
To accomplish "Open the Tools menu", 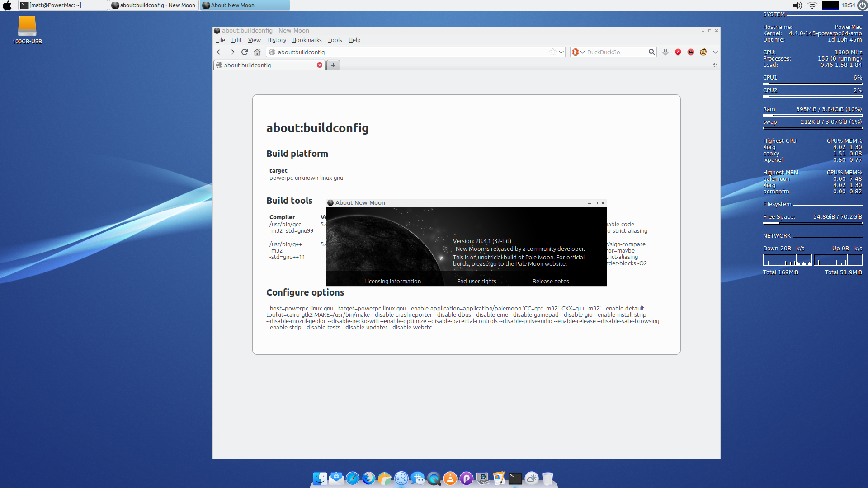I will click(x=335, y=40).
